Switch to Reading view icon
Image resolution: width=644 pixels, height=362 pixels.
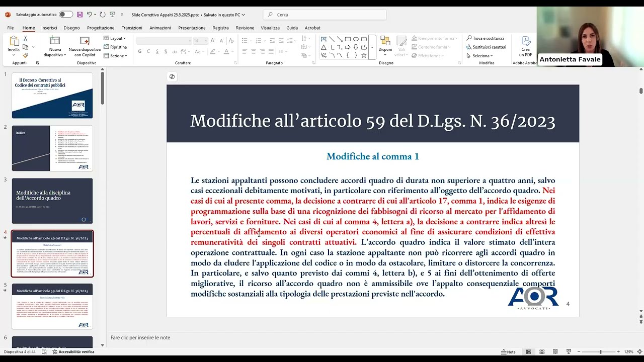[555, 352]
